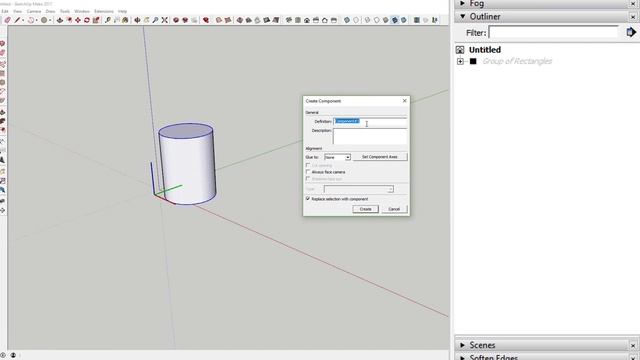This screenshot has height=360, width=640.
Task: Open the View menu
Action: (18, 11)
